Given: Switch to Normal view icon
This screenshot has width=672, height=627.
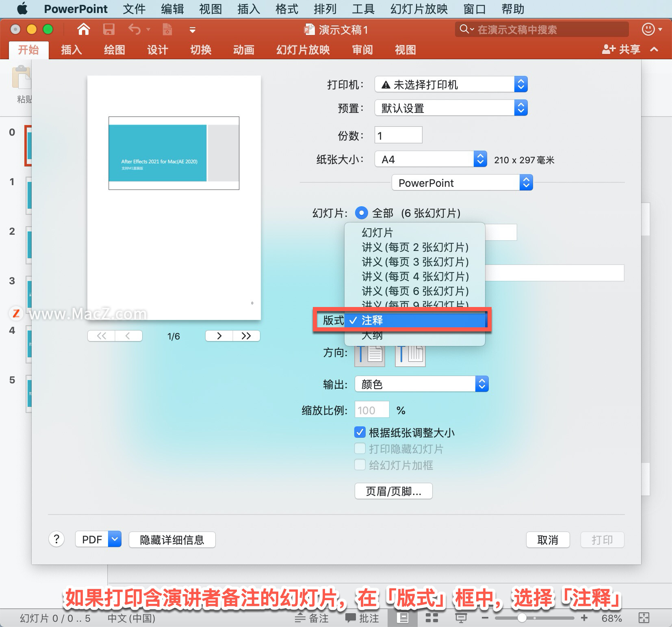Looking at the screenshot, I should tap(403, 618).
